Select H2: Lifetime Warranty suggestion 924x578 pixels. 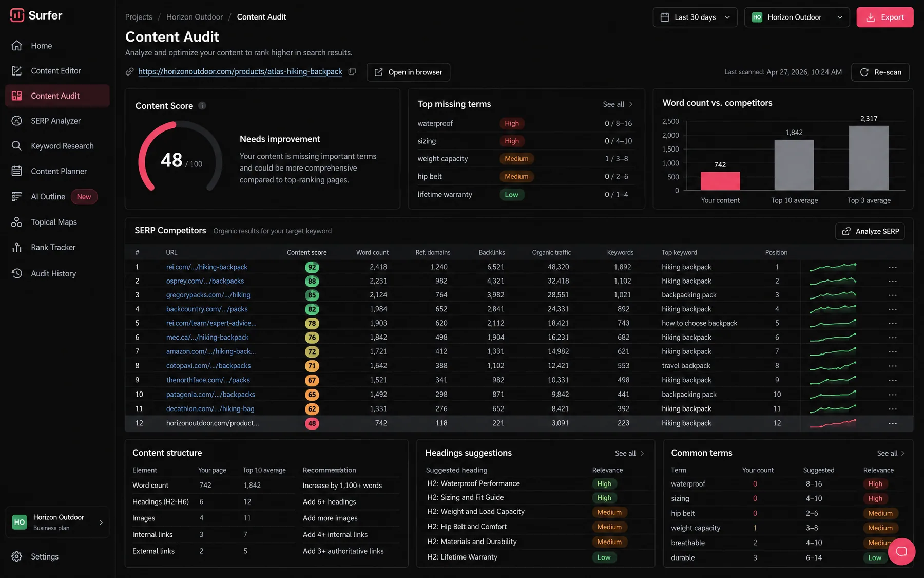point(462,557)
